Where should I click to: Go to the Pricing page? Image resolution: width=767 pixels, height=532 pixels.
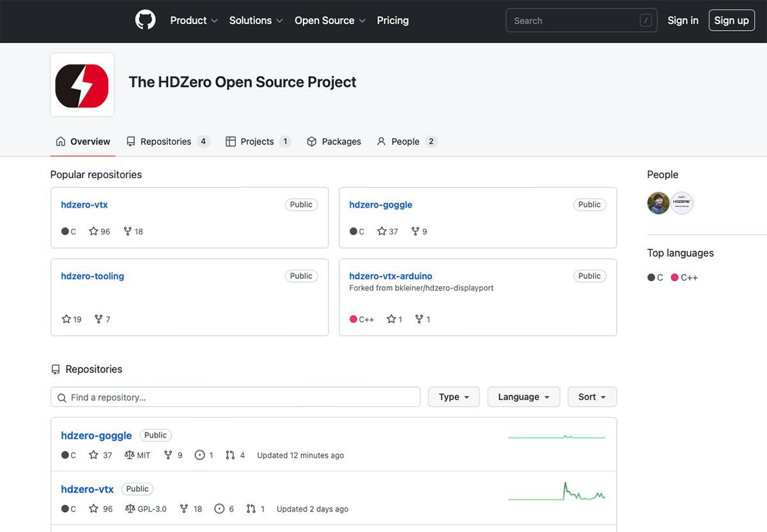coord(393,20)
